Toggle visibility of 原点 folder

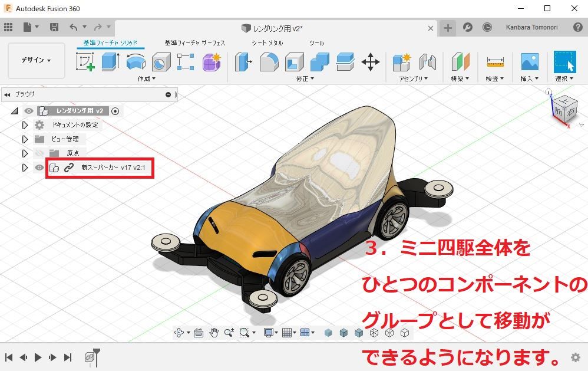point(39,153)
